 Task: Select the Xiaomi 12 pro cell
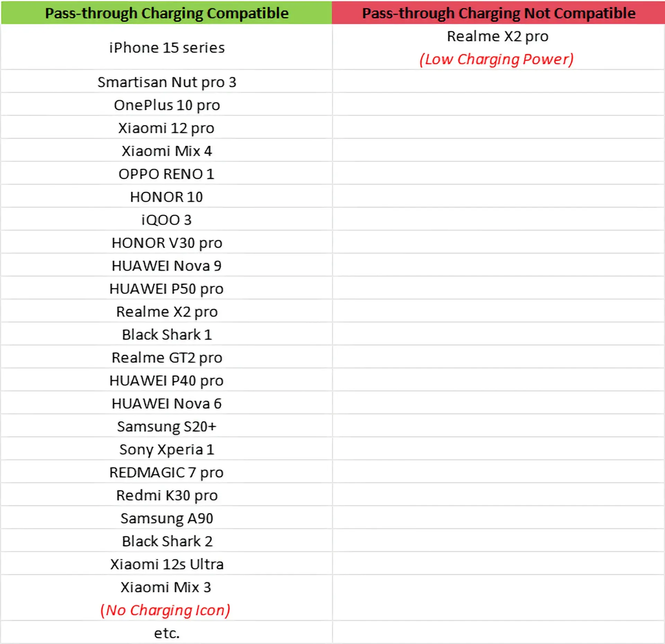(x=167, y=128)
